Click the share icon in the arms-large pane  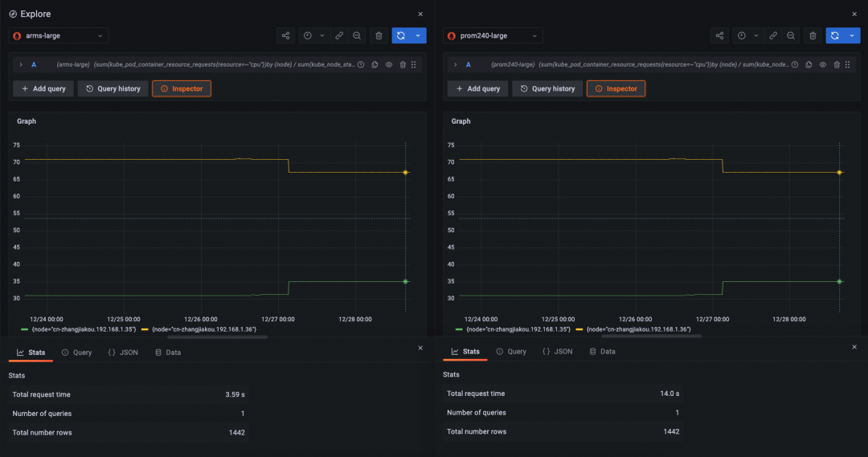pyautogui.click(x=285, y=36)
